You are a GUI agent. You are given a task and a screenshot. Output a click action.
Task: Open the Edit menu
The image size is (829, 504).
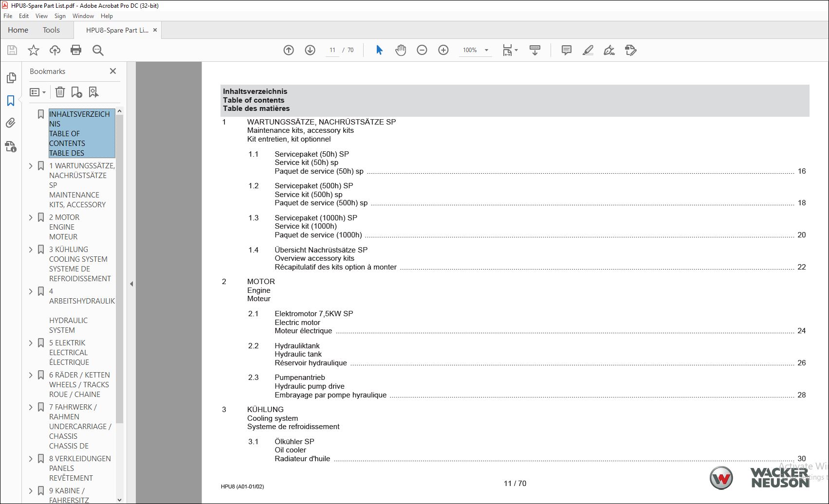coord(24,16)
